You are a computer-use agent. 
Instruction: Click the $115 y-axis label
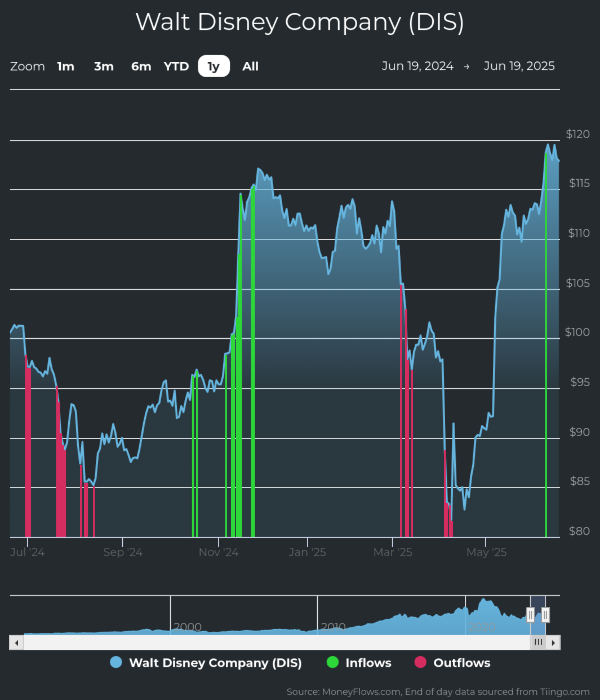click(x=580, y=183)
